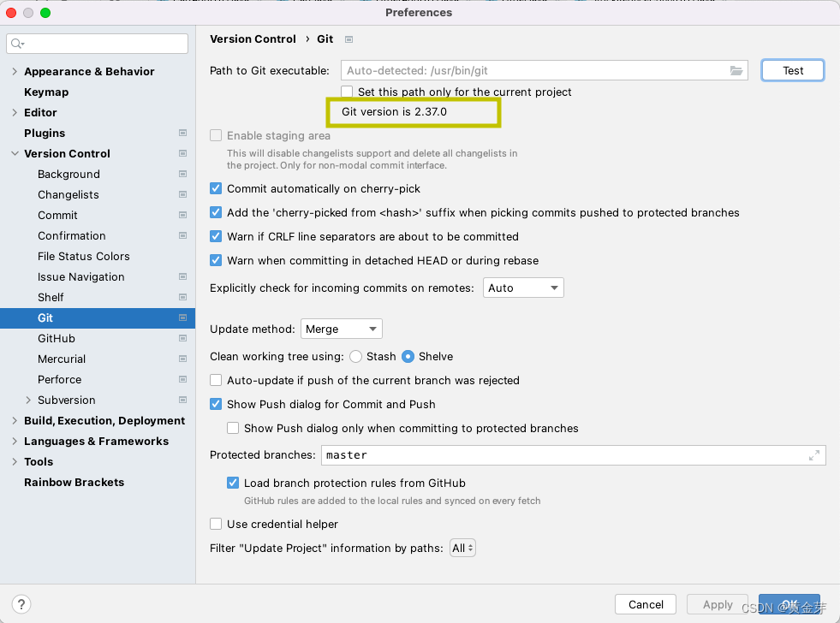The image size is (840, 623).
Task: Select Stash for cleaning working tree
Action: [355, 357]
